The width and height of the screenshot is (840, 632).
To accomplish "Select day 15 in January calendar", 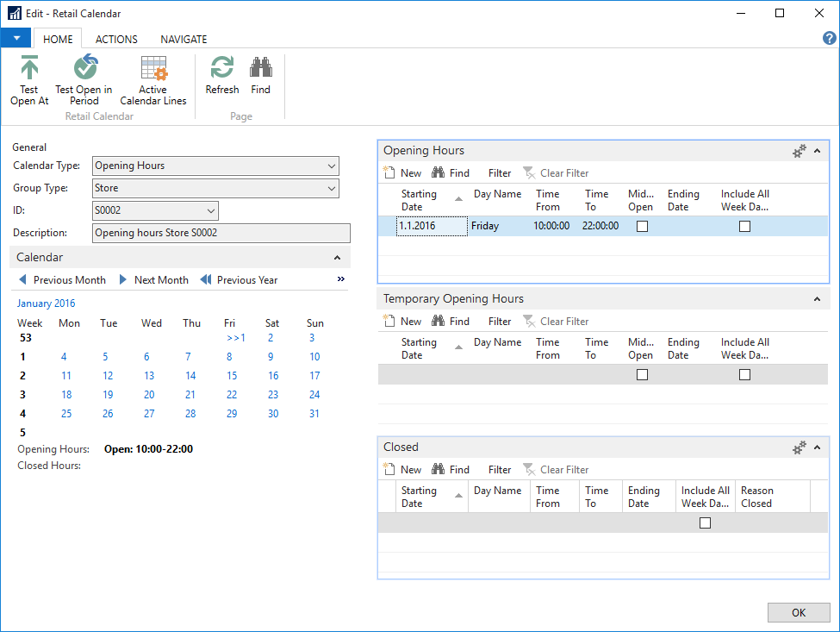I will 232,376.
